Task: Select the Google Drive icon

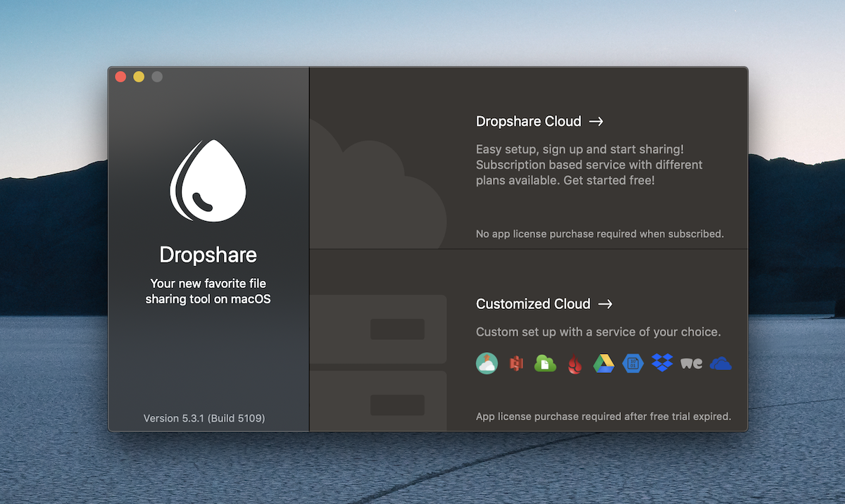Action: click(x=603, y=363)
